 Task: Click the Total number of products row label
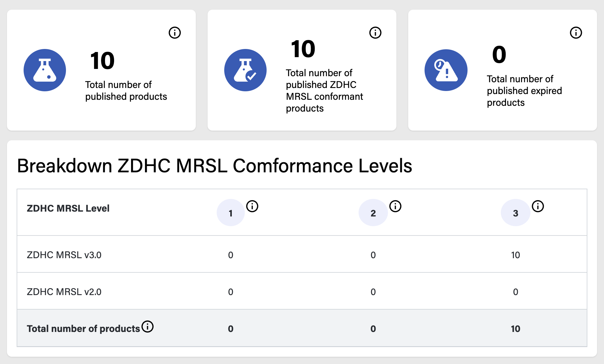coord(83,329)
